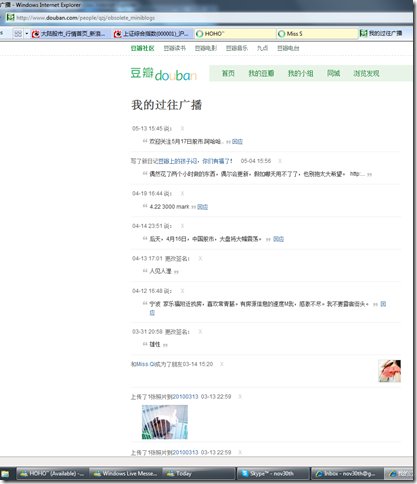The height and width of the screenshot is (484, 417).
Task: Click 回应 on the 04-12 16:48 post
Action: tap(383, 304)
